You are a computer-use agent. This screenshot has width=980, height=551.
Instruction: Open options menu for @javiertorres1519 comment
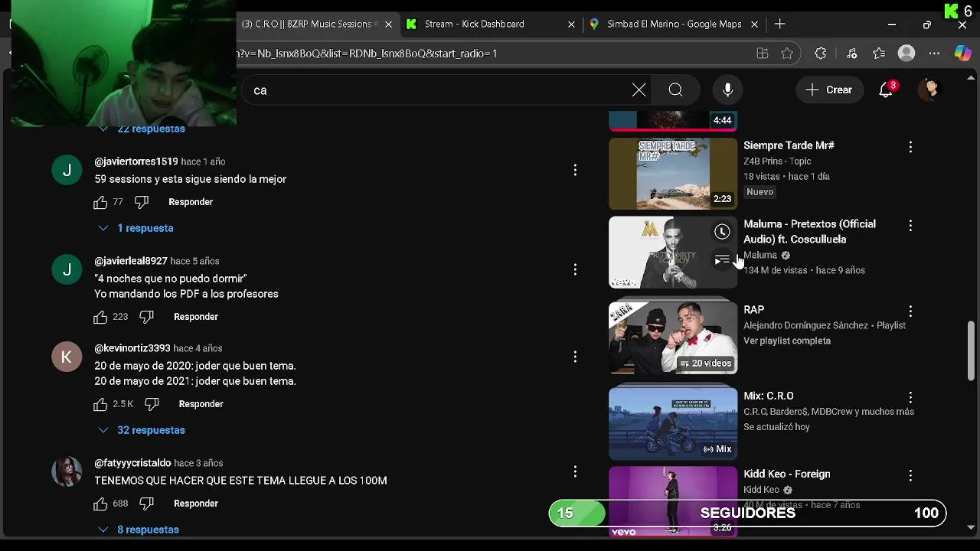coord(575,170)
